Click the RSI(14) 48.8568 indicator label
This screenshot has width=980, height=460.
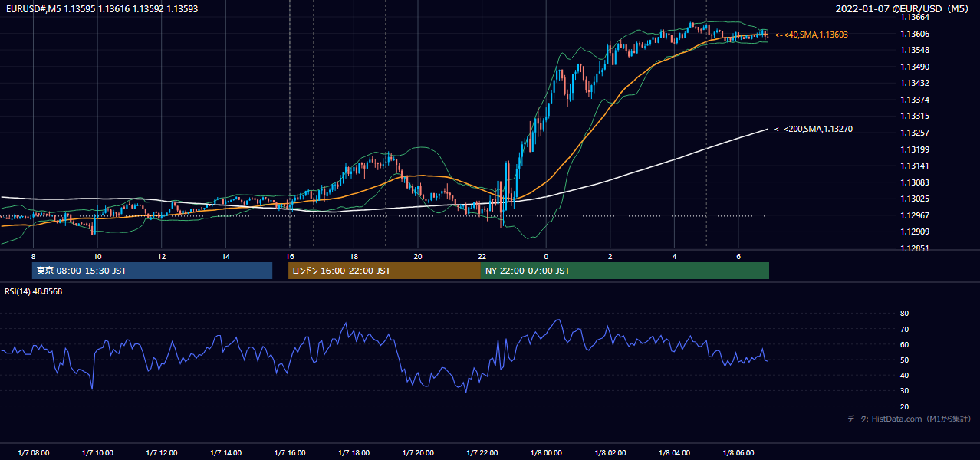tap(34, 291)
